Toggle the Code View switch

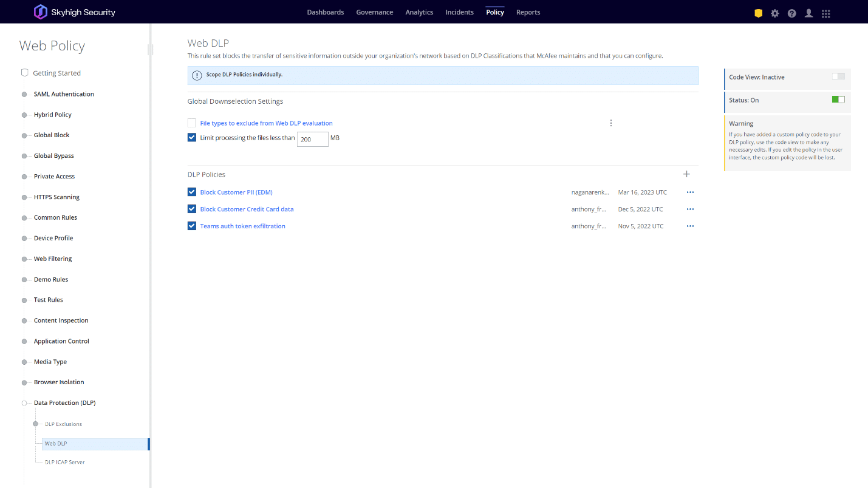tap(838, 76)
